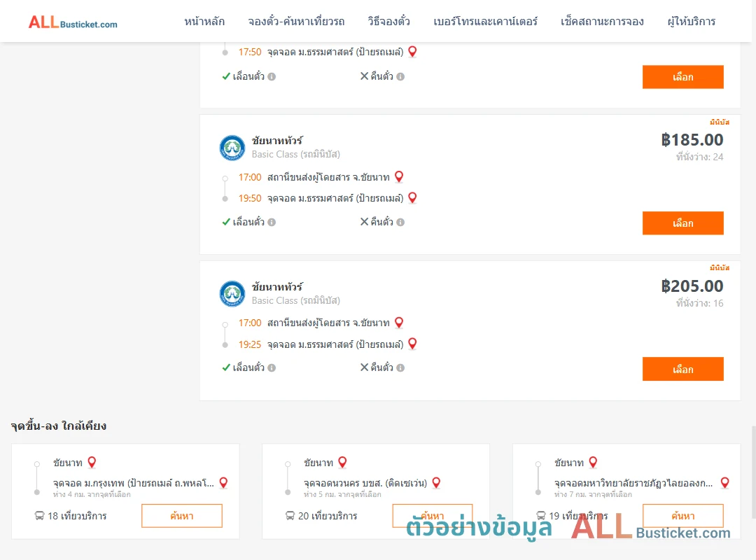This screenshot has height=560, width=756.
Task: Click ชัยนาททัวร์ logo on ฿185.00 trip
Action: pyautogui.click(x=232, y=148)
